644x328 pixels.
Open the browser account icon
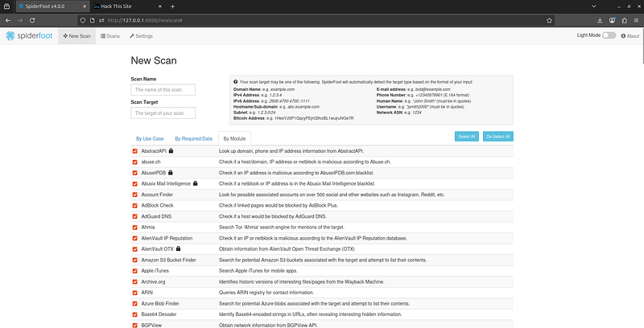(613, 20)
